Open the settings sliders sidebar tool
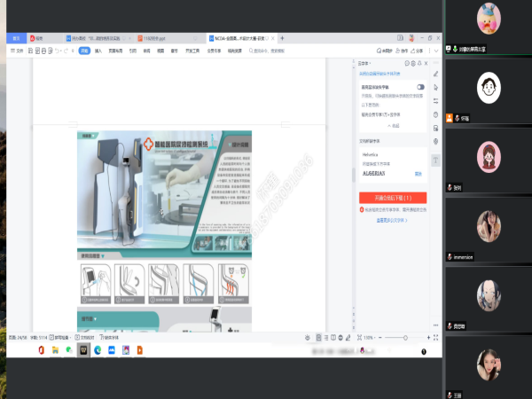Image resolution: width=532 pixels, height=399 pixels. 435,100
